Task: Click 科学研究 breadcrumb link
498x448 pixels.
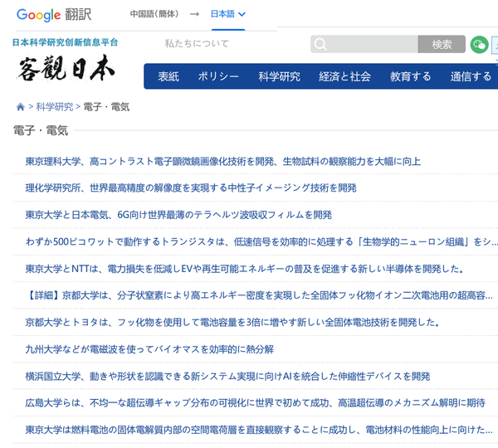Action: click(x=54, y=107)
